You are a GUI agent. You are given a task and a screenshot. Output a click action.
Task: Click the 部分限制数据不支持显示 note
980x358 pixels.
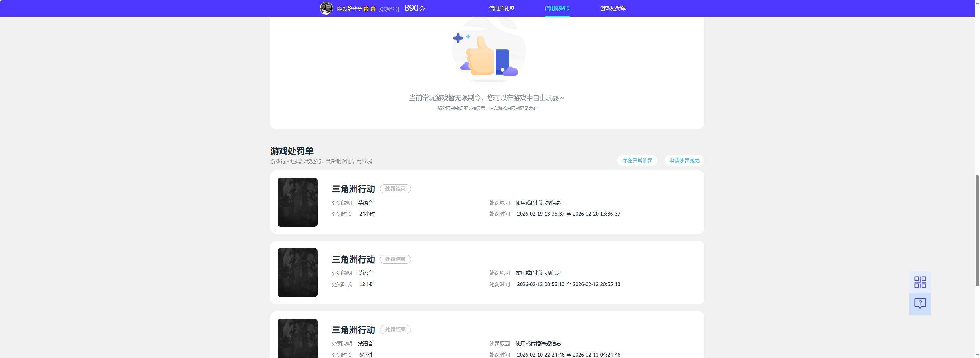point(487,108)
